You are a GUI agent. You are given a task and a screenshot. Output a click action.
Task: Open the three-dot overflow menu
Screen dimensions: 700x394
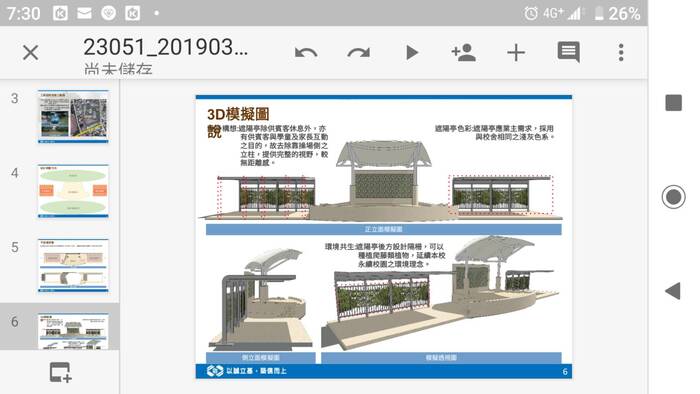tap(621, 53)
